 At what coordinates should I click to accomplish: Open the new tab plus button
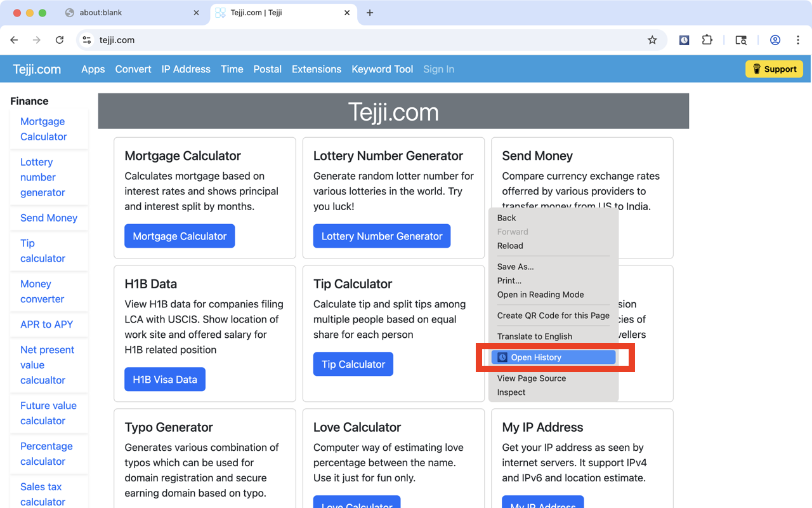(x=370, y=13)
